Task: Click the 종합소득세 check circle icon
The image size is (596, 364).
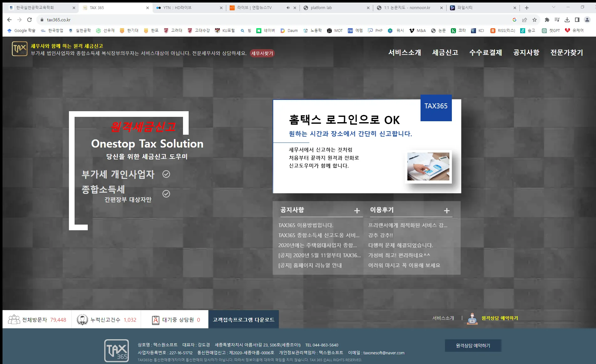Action: point(166,194)
